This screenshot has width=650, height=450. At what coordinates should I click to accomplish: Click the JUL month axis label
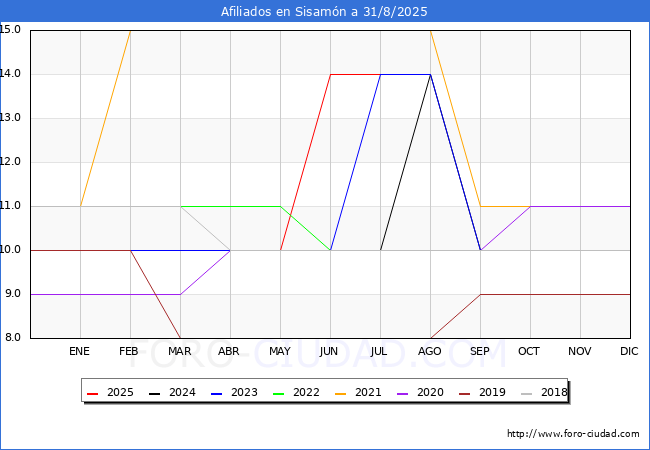[x=379, y=351]
